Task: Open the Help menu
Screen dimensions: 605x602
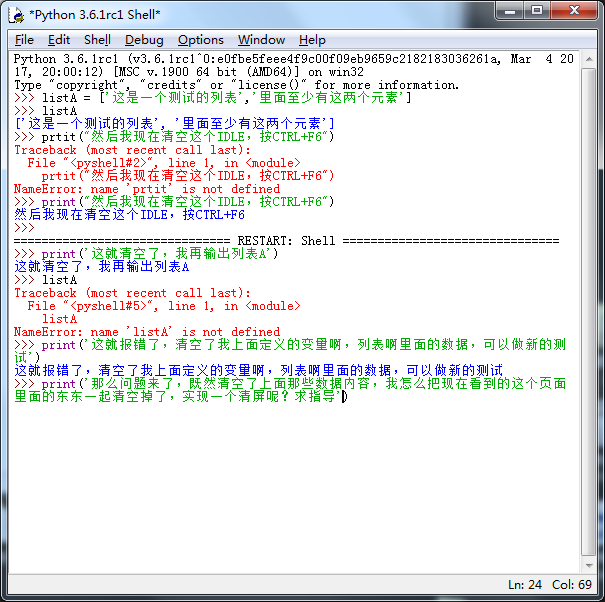Action: point(312,40)
